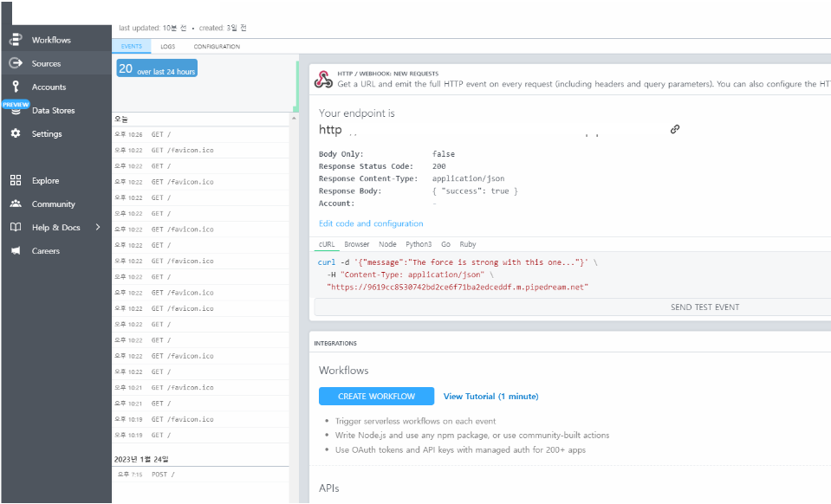
Task: Expand Help & Docs submenu chevron
Action: tap(98, 227)
